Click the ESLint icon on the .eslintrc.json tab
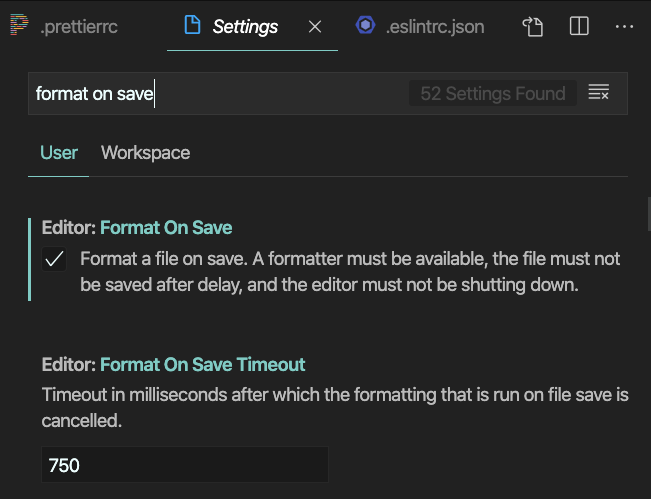Screen dimensions: 651x499 [x=365, y=27]
